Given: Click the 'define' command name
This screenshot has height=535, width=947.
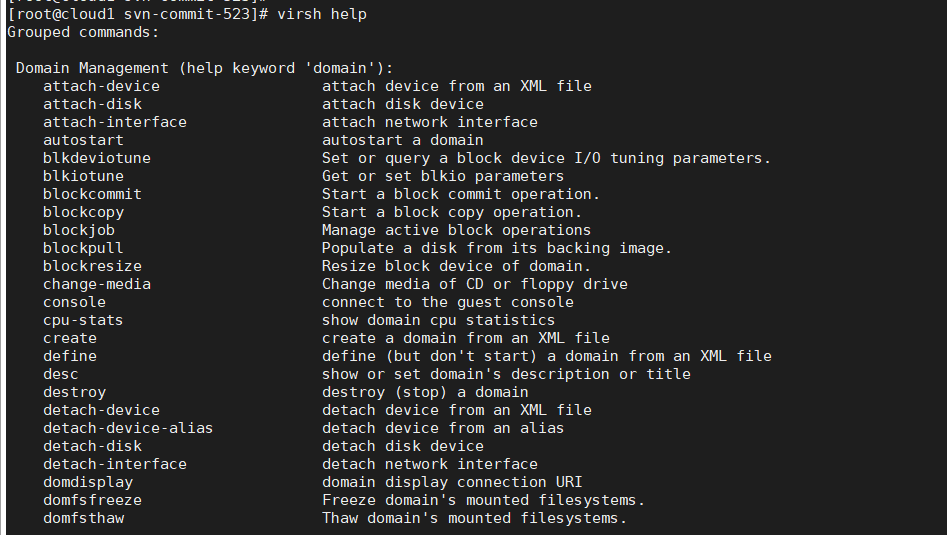Looking at the screenshot, I should point(70,356).
